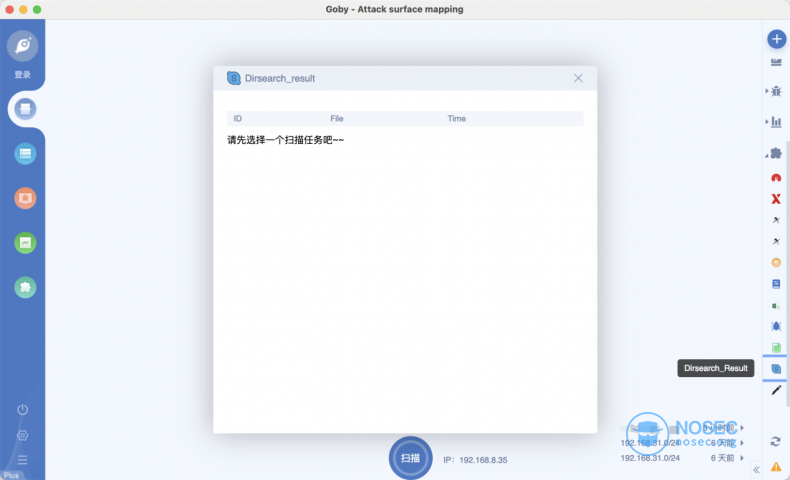The width and height of the screenshot is (790, 480).
Task: Open the orange vulnerability sidebar icon
Action: click(25, 198)
